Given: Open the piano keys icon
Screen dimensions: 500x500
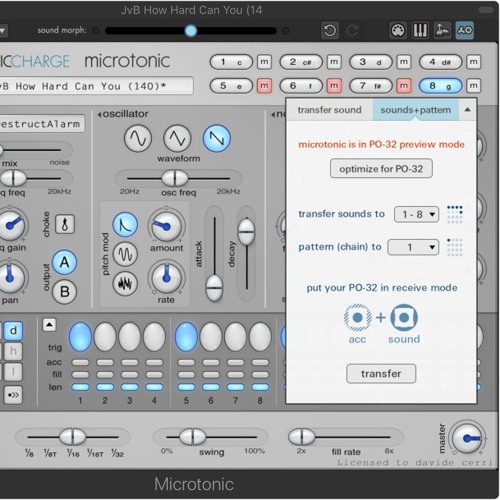Looking at the screenshot, I should (x=420, y=31).
